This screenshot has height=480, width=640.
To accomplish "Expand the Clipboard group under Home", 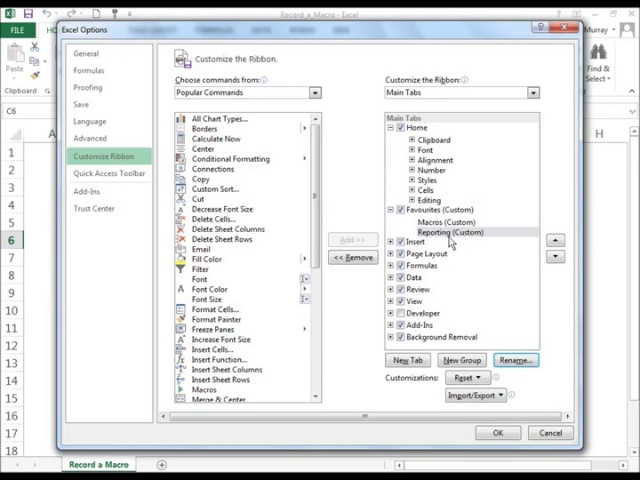I will 412,140.
